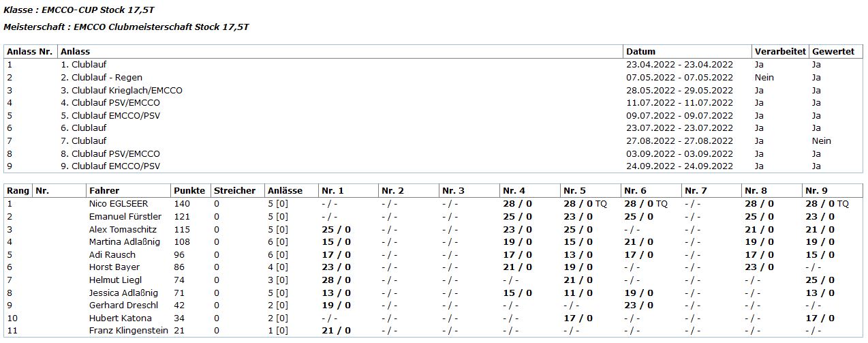Click event '2. Clublauf - Regen'
The image size is (868, 343).
(x=102, y=77)
